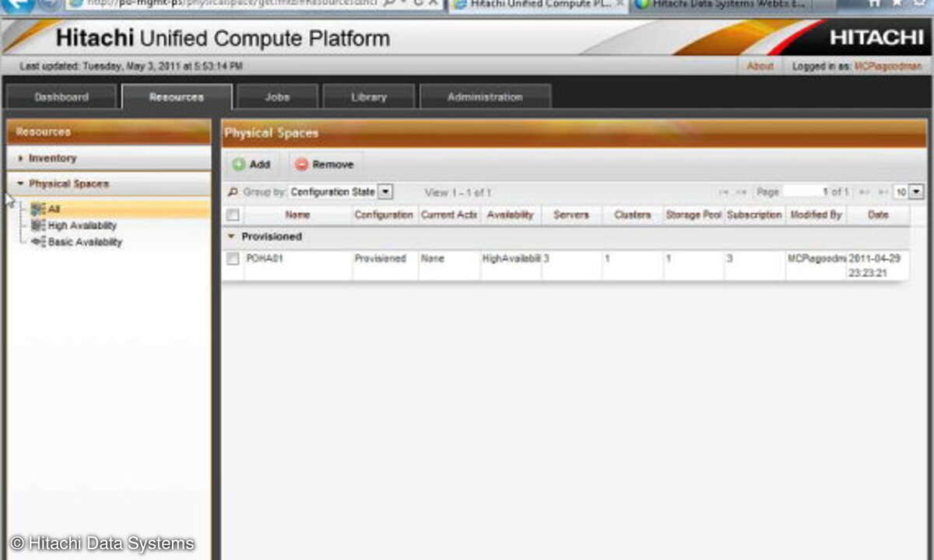The width and height of the screenshot is (934, 560).
Task: Sort by the Servers column header
Action: click(571, 215)
